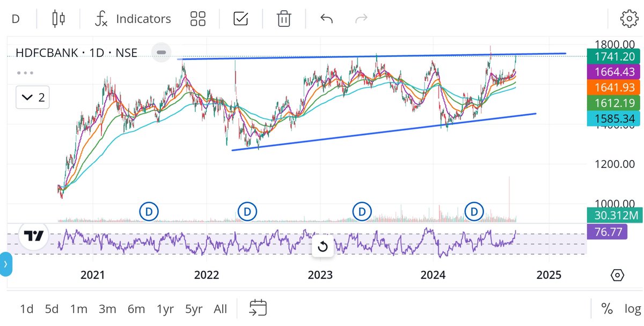Collapse legend with the grey minus pill
This screenshot has height=326, width=644.
pos(161,53)
